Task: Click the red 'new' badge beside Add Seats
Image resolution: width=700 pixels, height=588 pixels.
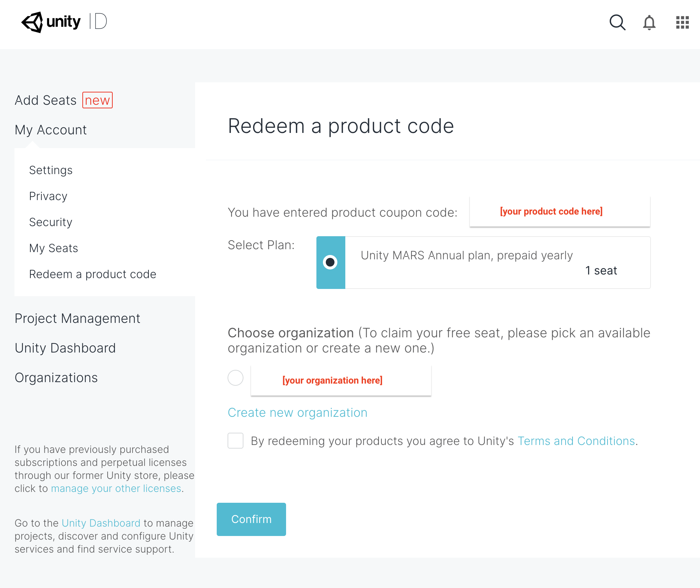Action: [98, 100]
